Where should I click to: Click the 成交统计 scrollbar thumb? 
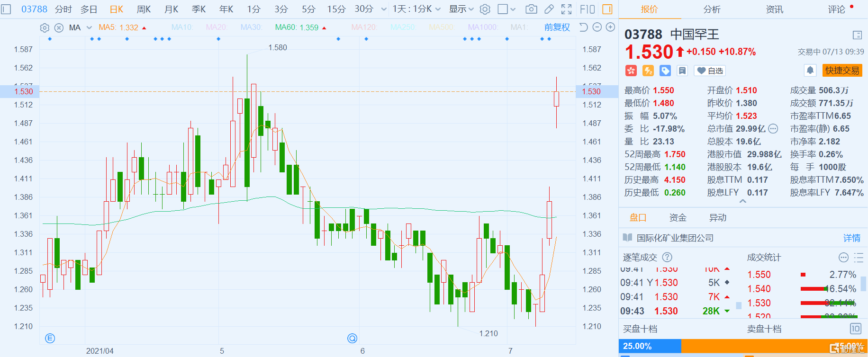tap(864, 284)
